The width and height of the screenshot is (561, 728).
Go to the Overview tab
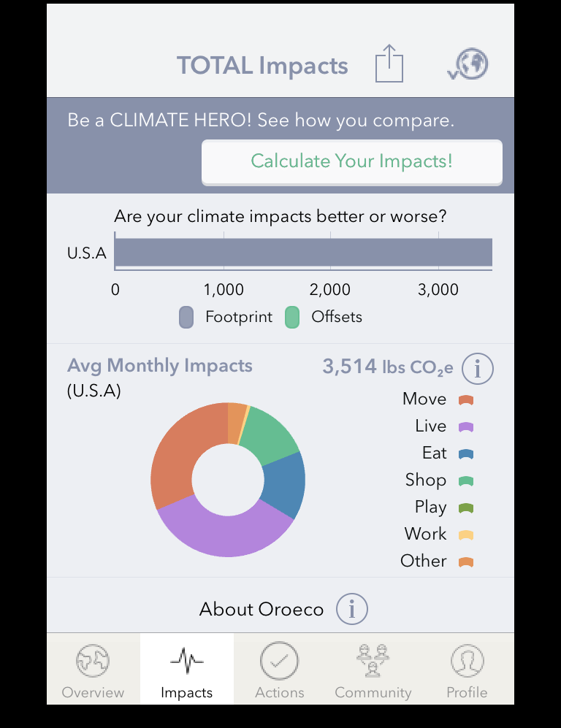[x=93, y=670]
